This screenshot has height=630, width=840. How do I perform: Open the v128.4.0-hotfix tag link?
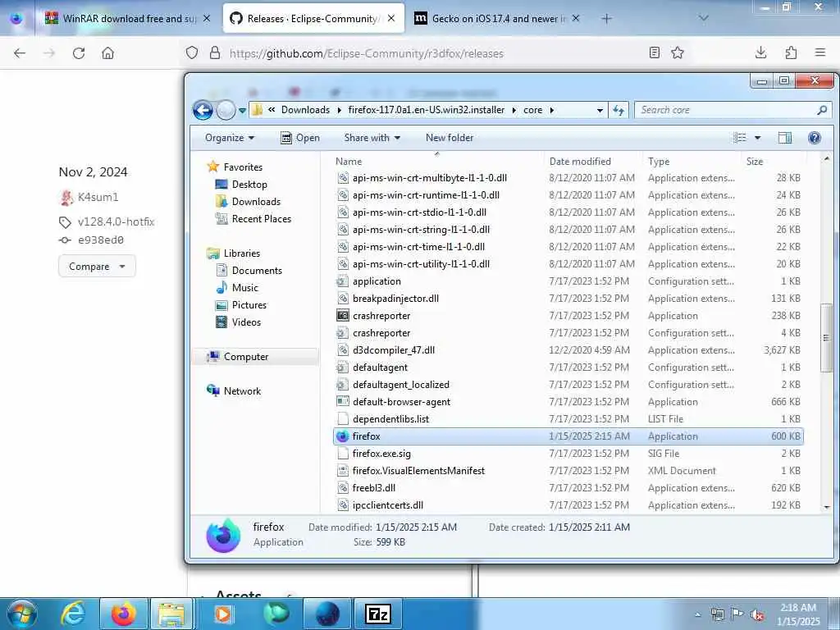pos(116,221)
